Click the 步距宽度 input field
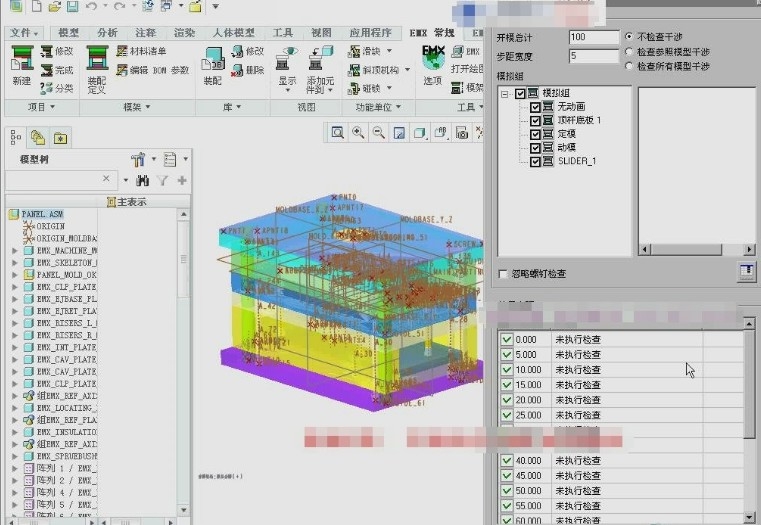Image resolution: width=761 pixels, height=525 pixels. point(595,56)
